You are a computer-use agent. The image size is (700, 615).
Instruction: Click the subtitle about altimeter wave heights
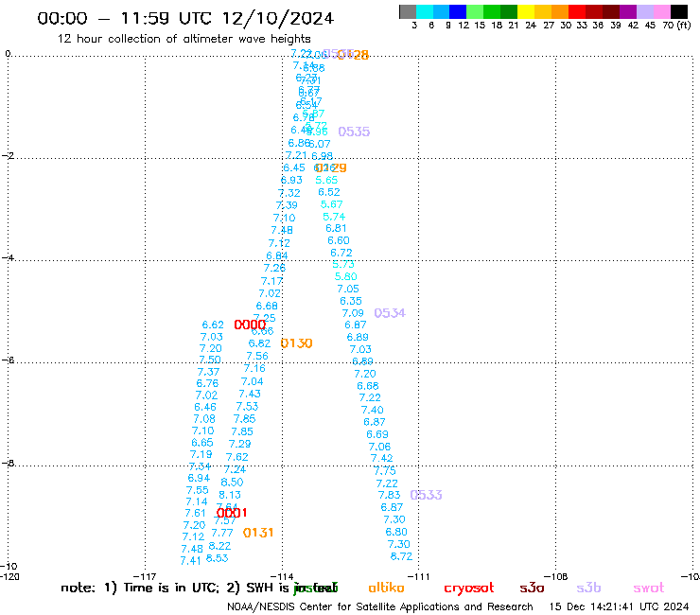[184, 39]
